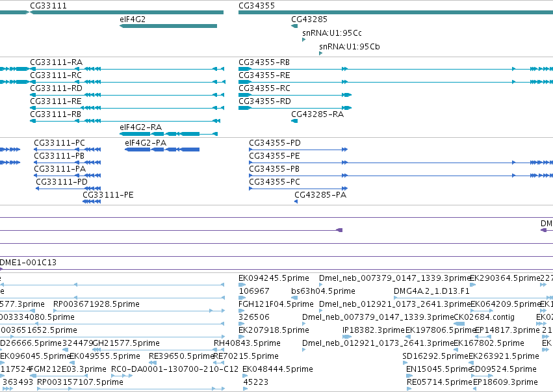
Task: Select protein CG34355-PE
Action: click(x=401, y=163)
